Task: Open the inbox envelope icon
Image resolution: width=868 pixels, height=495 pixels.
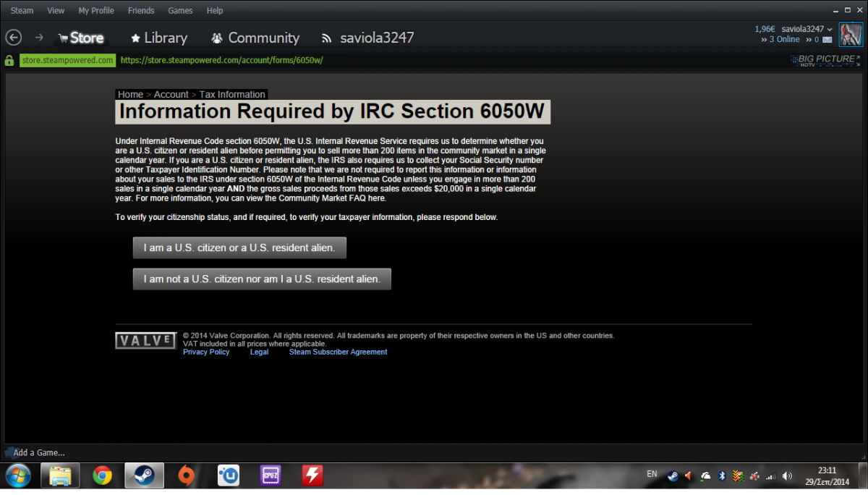Action: click(827, 40)
